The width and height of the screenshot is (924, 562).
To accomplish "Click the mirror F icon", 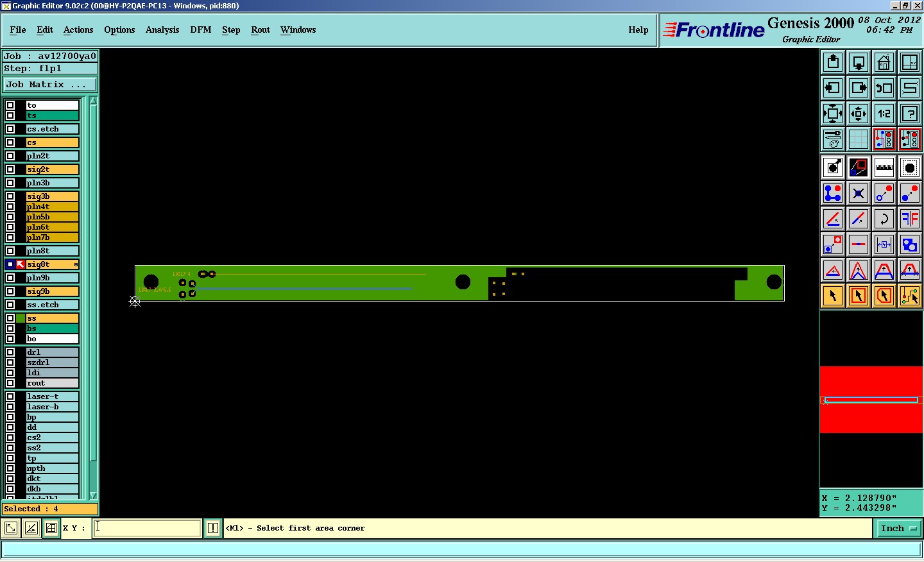I will click(910, 219).
